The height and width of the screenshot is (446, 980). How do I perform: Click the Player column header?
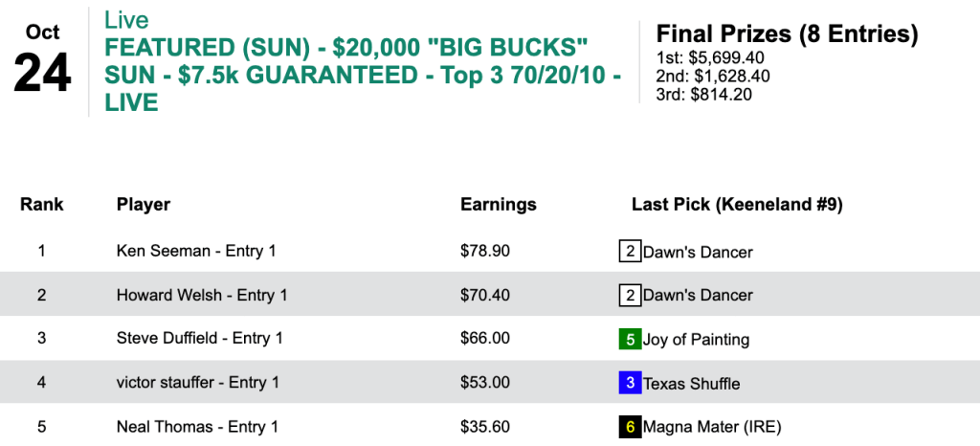pos(144,204)
